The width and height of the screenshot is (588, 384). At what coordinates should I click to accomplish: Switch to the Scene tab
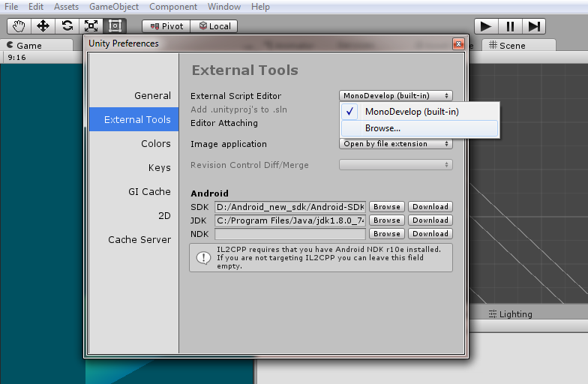tap(518, 45)
